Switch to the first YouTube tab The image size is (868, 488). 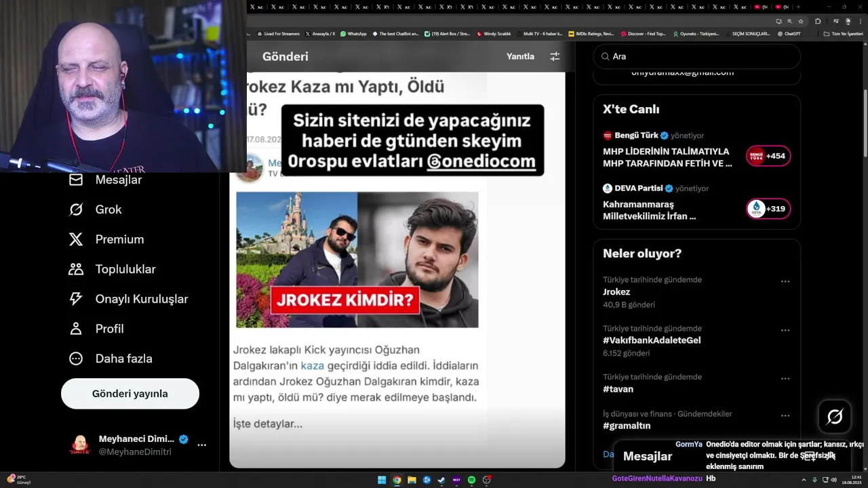(x=761, y=7)
